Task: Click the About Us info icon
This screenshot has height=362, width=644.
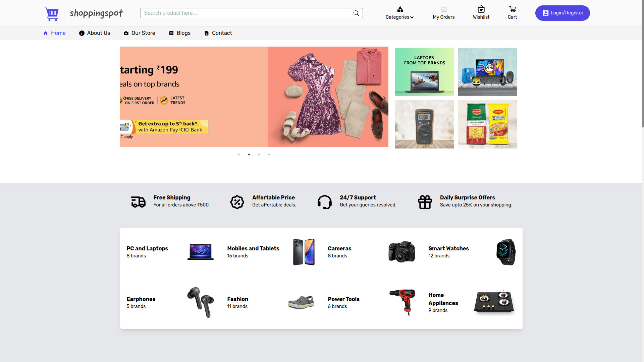Action: 82,33
